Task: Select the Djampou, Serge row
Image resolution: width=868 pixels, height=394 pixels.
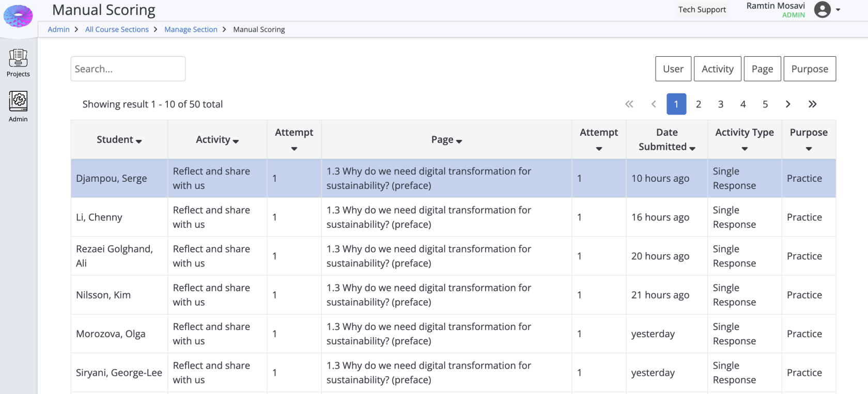Action: coord(453,178)
